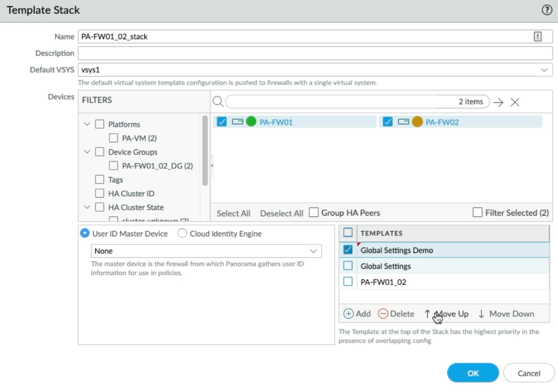Screen dimensions: 558x392
Task: Collapse the filters panel splitter handle
Action: click(211, 166)
